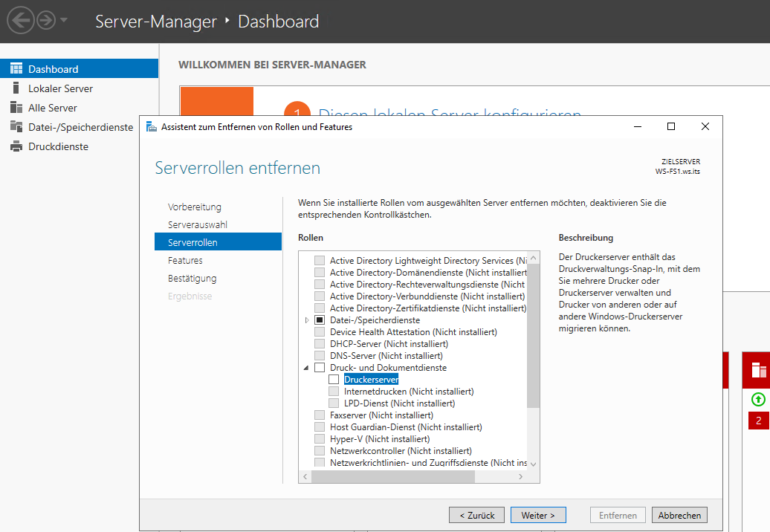Click the back navigation arrow in Server-Manager
Image resolution: width=770 pixels, height=532 pixels.
point(21,21)
